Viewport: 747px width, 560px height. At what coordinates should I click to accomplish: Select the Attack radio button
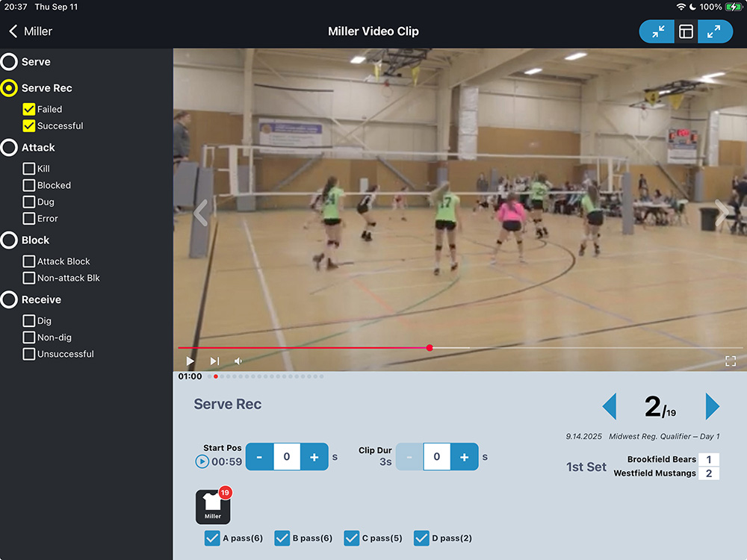point(9,148)
